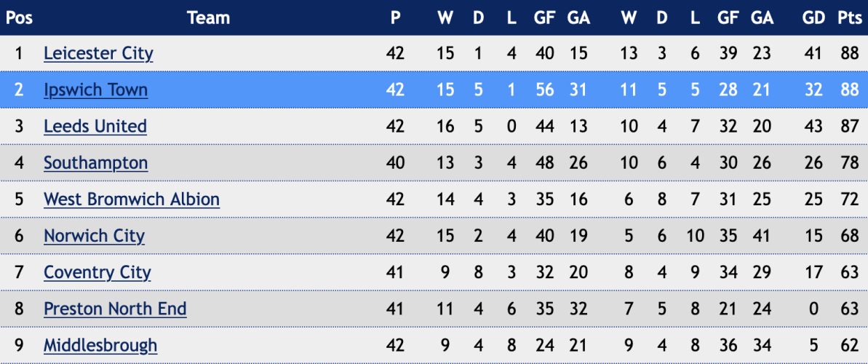This screenshot has height=364, width=868.
Task: Click the P (played) column header
Action: (x=395, y=17)
